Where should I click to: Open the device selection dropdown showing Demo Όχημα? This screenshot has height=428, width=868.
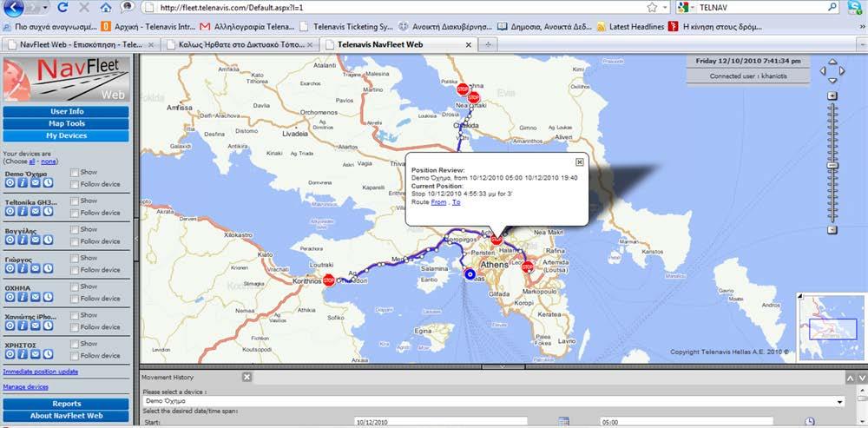tap(494, 401)
